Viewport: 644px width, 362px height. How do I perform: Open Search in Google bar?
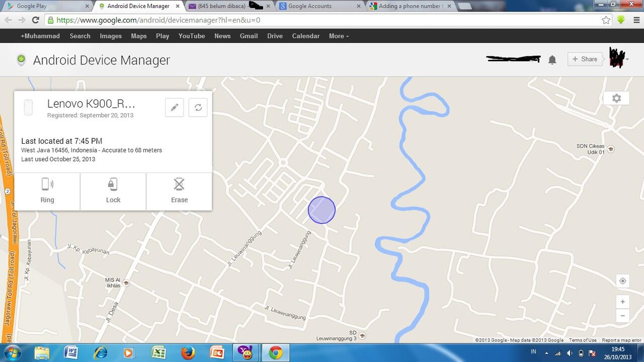pyautogui.click(x=80, y=36)
